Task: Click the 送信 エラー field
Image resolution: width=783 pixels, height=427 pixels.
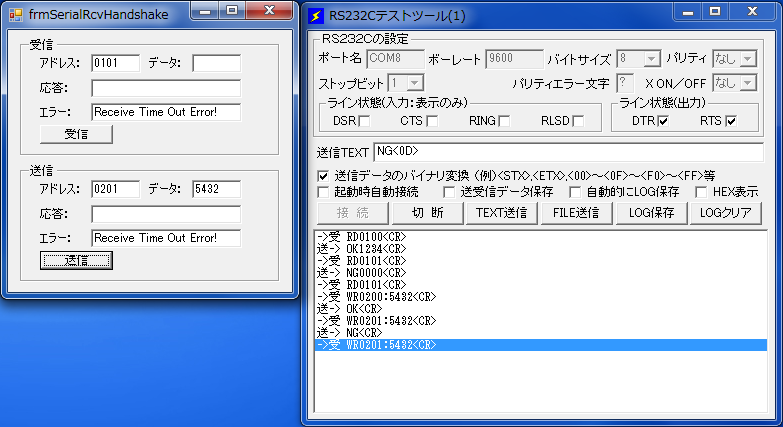Action: point(166,238)
